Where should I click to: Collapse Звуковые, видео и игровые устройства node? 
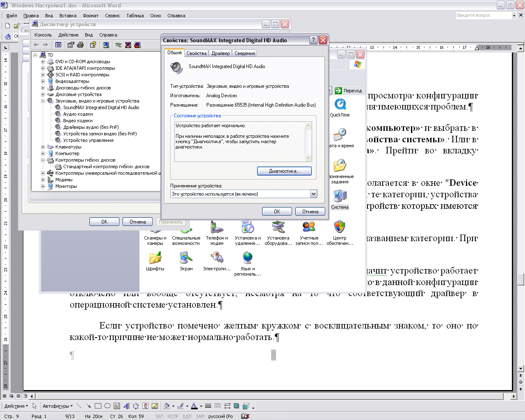coord(43,101)
